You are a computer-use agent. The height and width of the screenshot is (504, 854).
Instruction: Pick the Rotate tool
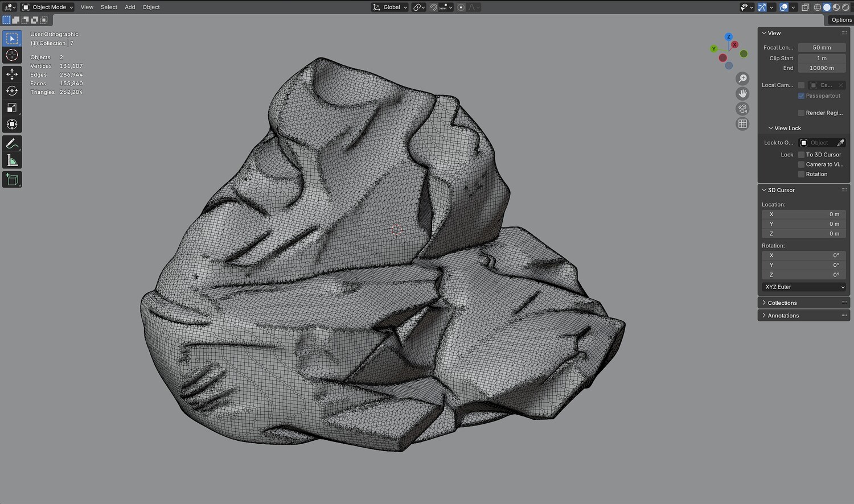pyautogui.click(x=12, y=91)
